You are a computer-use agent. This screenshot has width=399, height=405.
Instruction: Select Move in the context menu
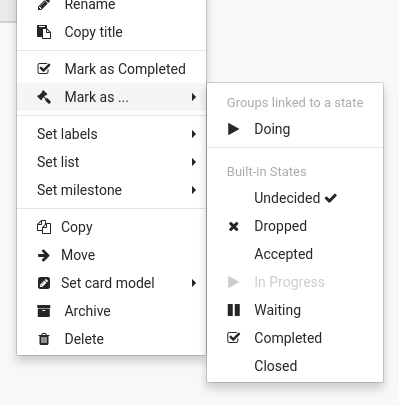(111, 255)
